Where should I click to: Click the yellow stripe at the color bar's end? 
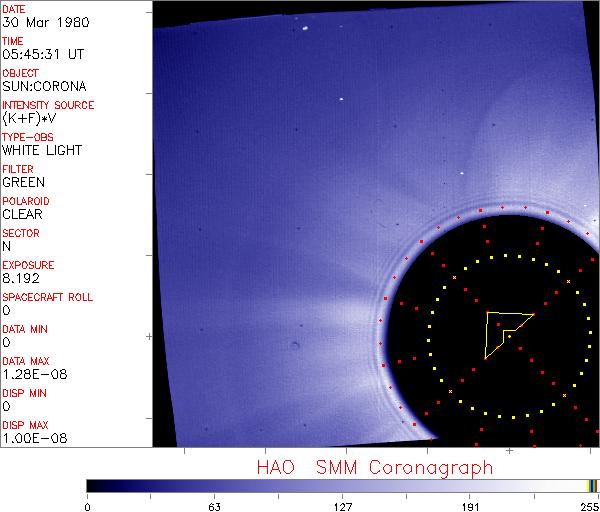pyautogui.click(x=589, y=486)
